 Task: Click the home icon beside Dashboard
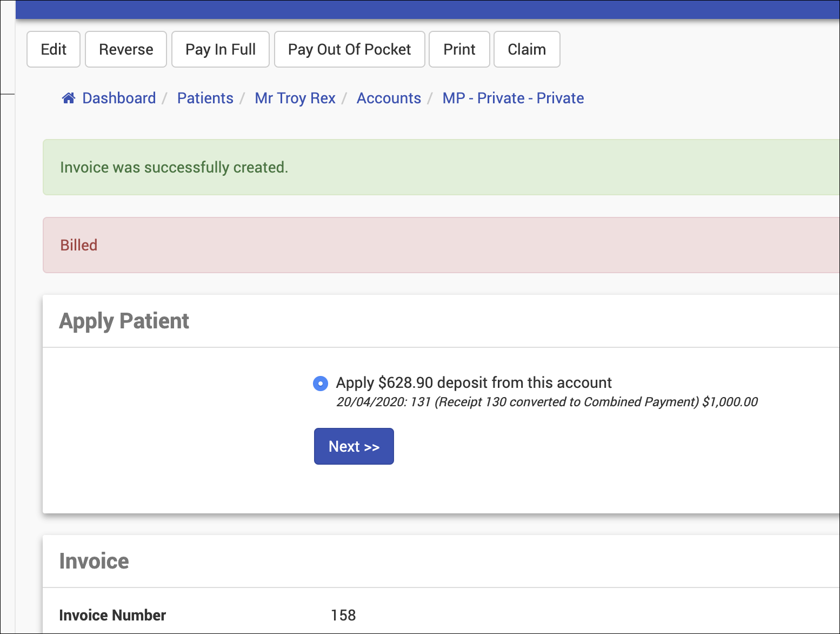click(x=69, y=98)
